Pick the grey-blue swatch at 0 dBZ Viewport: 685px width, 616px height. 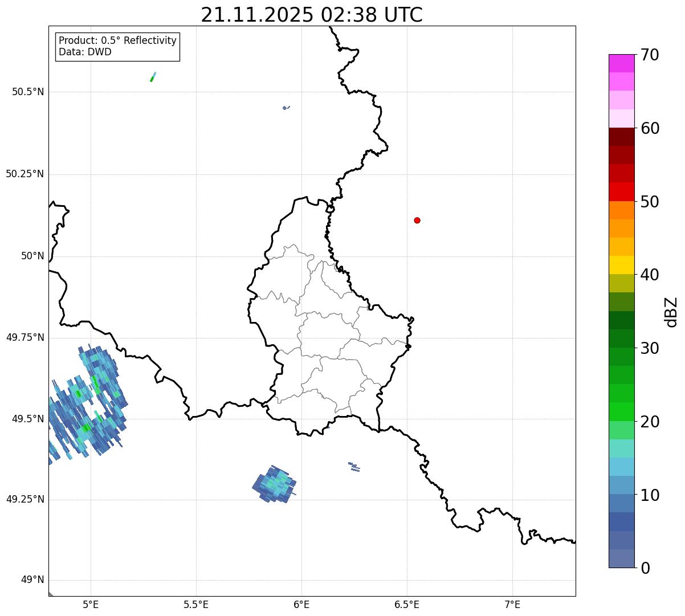pyautogui.click(x=621, y=558)
